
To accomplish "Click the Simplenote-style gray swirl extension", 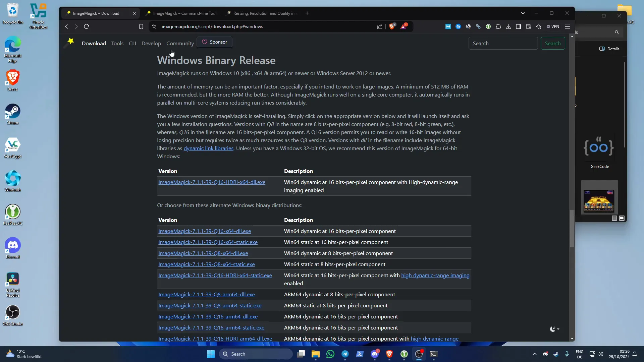I will tap(468, 26).
